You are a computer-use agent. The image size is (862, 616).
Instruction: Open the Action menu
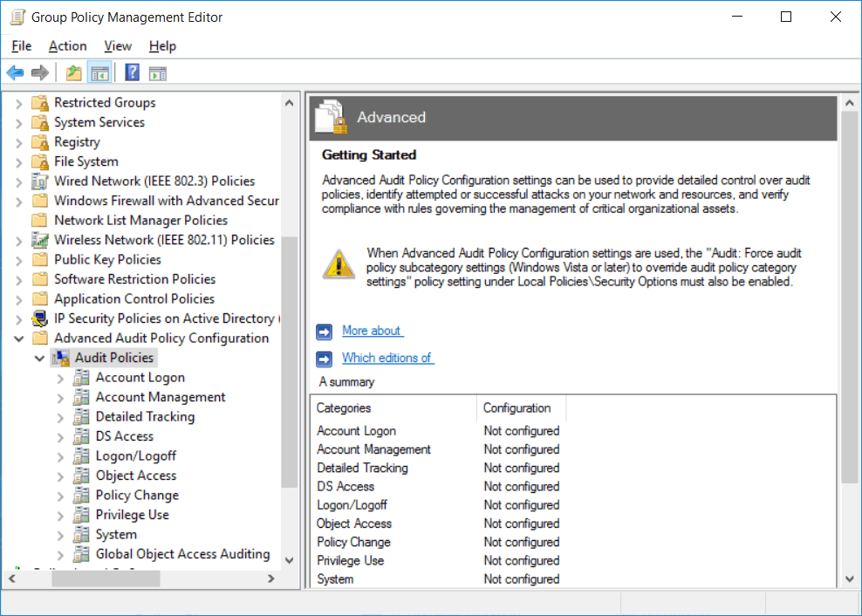click(67, 45)
